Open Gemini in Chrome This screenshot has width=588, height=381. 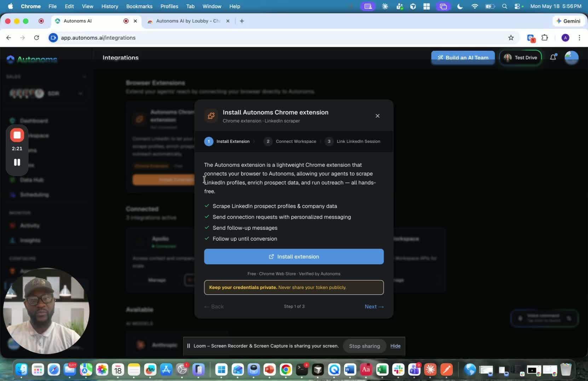click(x=568, y=21)
